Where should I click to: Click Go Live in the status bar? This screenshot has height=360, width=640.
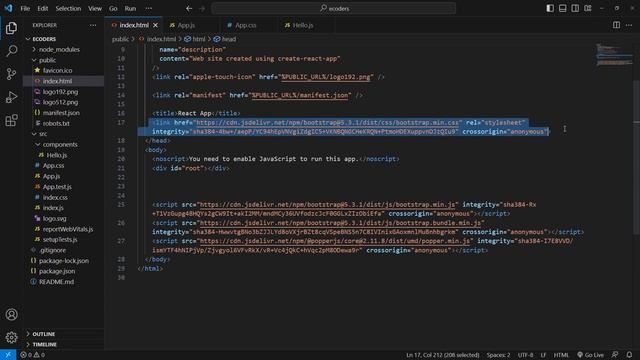pos(590,355)
